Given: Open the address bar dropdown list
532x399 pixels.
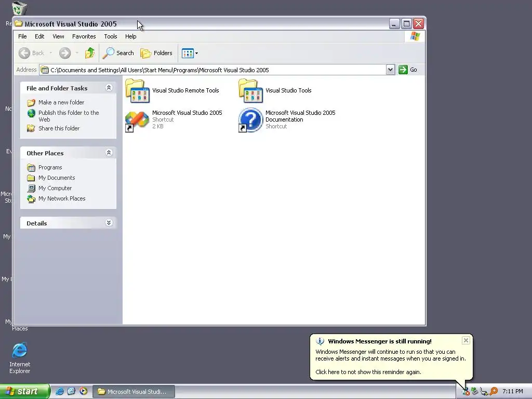Looking at the screenshot, I should 390,70.
